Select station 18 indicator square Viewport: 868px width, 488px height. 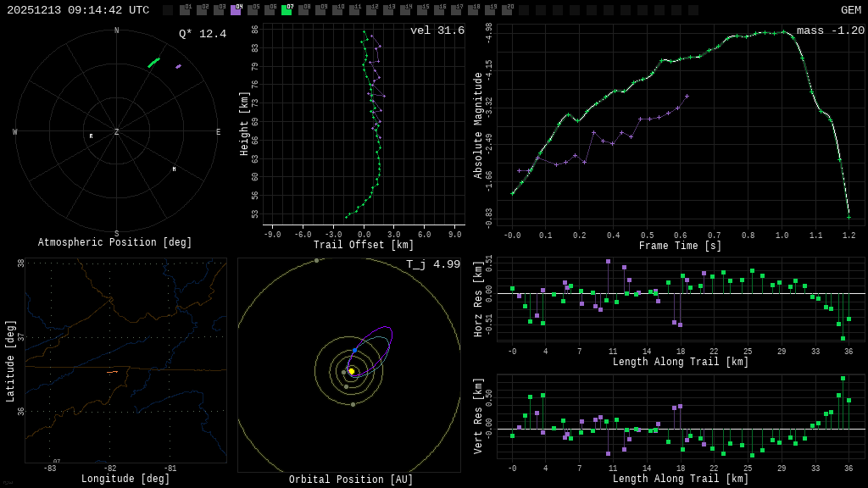[x=473, y=10]
